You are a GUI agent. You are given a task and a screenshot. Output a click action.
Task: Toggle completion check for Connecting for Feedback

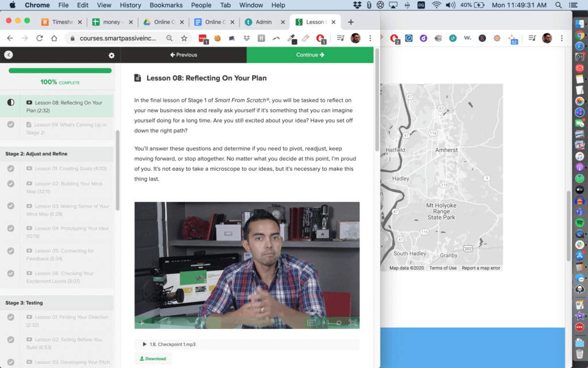pos(11,251)
